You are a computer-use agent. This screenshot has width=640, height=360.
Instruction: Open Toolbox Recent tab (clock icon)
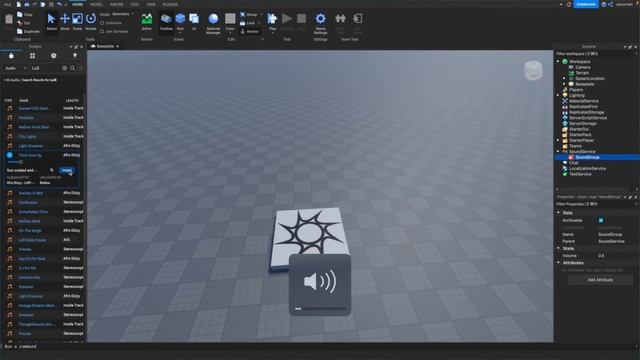point(53,56)
